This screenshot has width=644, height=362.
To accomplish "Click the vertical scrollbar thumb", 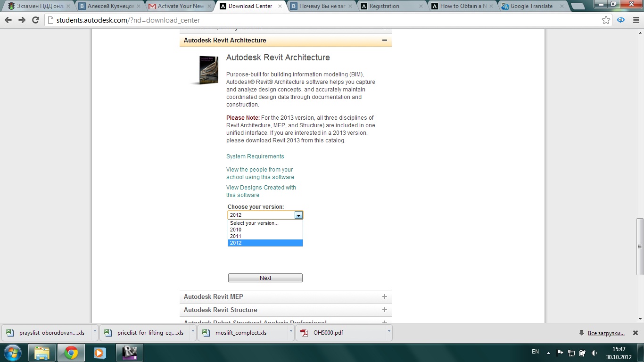I will coord(640,247).
